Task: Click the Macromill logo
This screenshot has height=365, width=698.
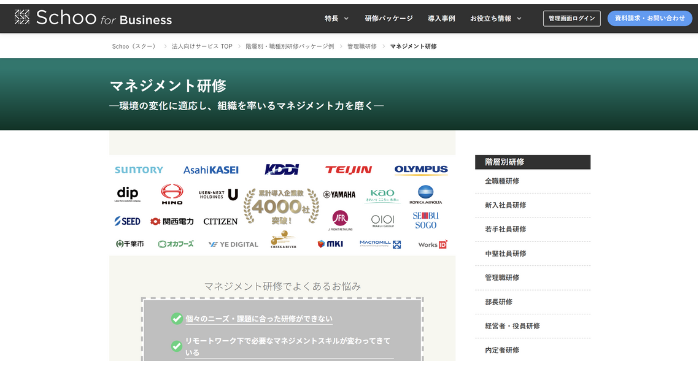Action: (x=380, y=244)
